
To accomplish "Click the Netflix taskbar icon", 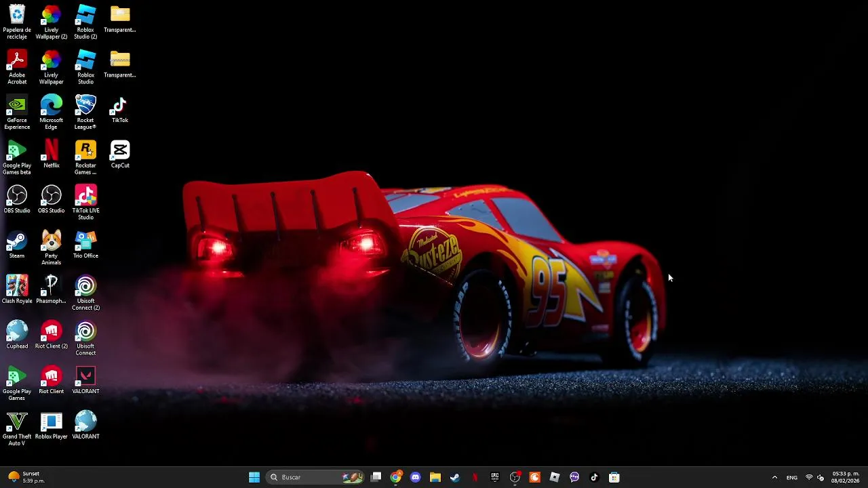I will (x=475, y=477).
